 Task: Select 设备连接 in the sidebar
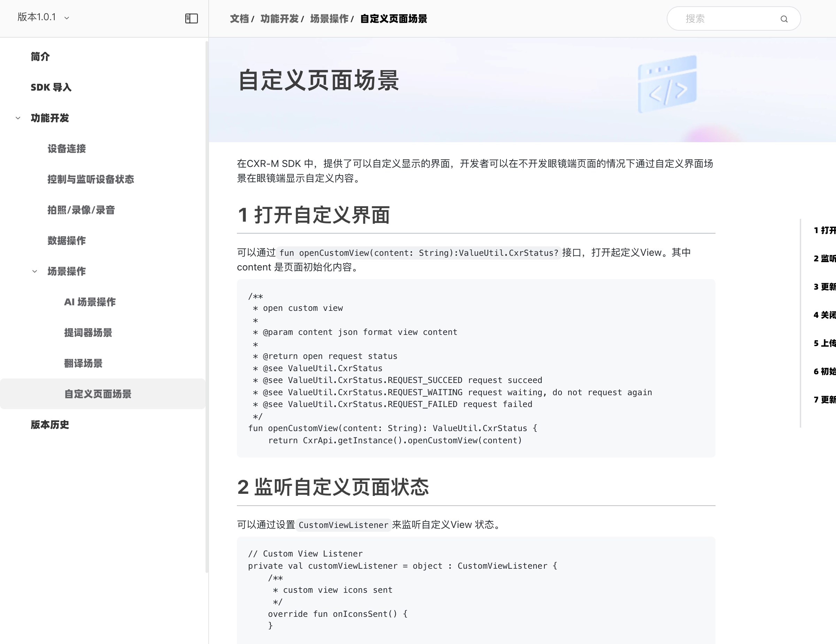pyautogui.click(x=67, y=148)
